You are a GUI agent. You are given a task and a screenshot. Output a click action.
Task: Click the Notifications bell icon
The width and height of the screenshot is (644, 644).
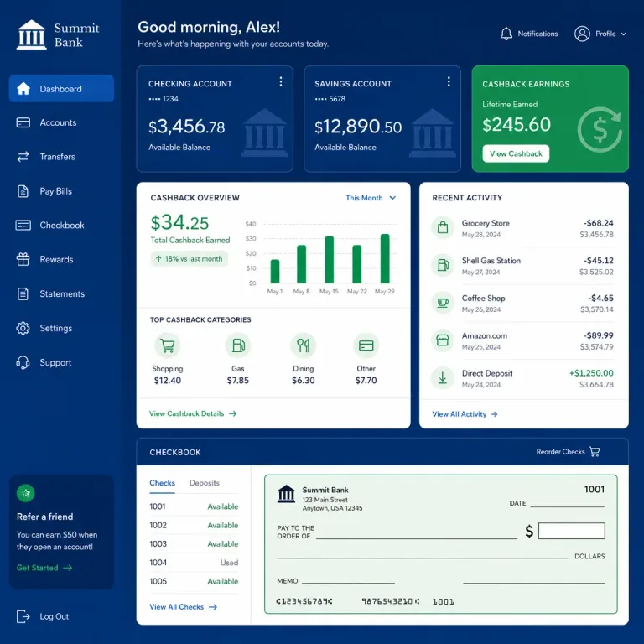pos(506,34)
